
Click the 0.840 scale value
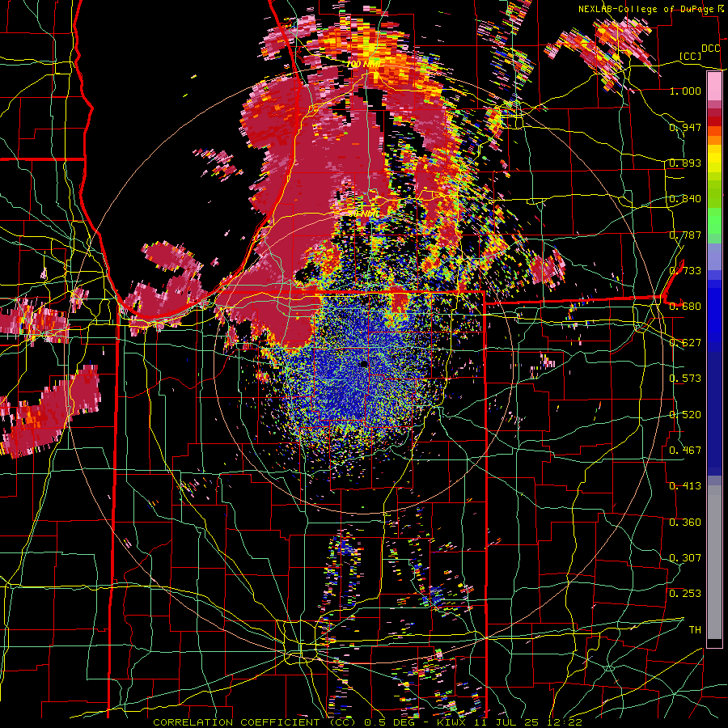[685, 199]
